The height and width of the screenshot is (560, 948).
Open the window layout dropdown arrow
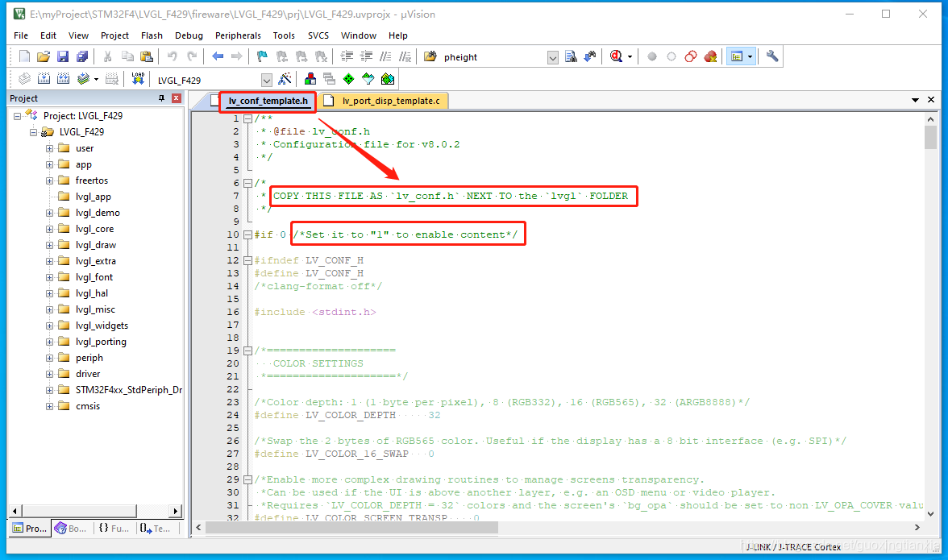coord(750,56)
